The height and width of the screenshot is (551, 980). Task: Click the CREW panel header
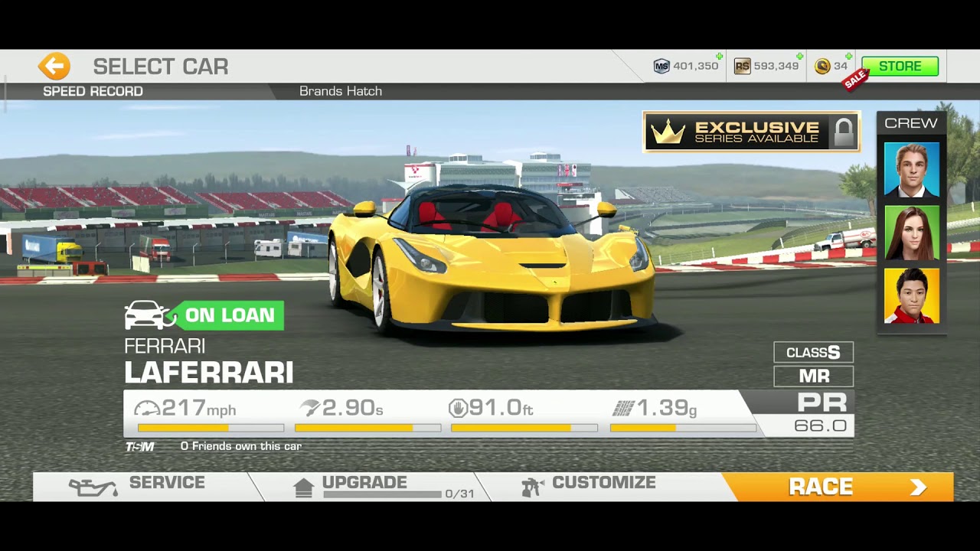tap(911, 123)
